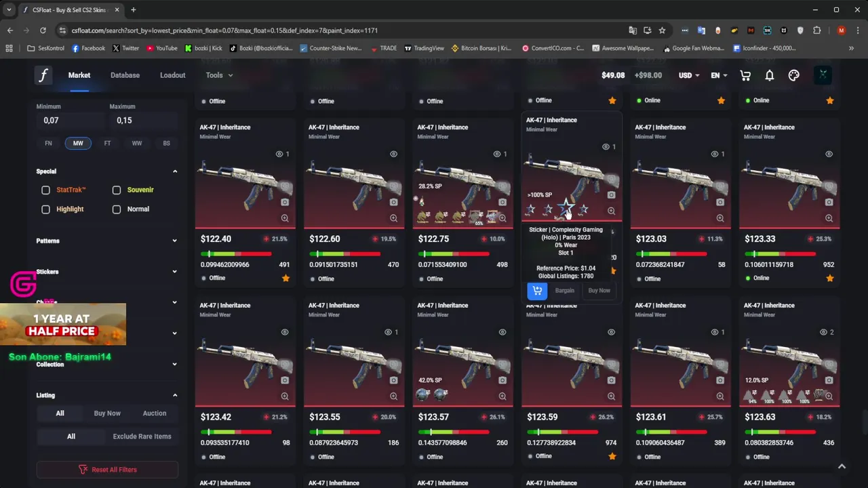Viewport: 868px width, 488px height.
Task: Tick the Highlight checkbox
Action: (45, 209)
